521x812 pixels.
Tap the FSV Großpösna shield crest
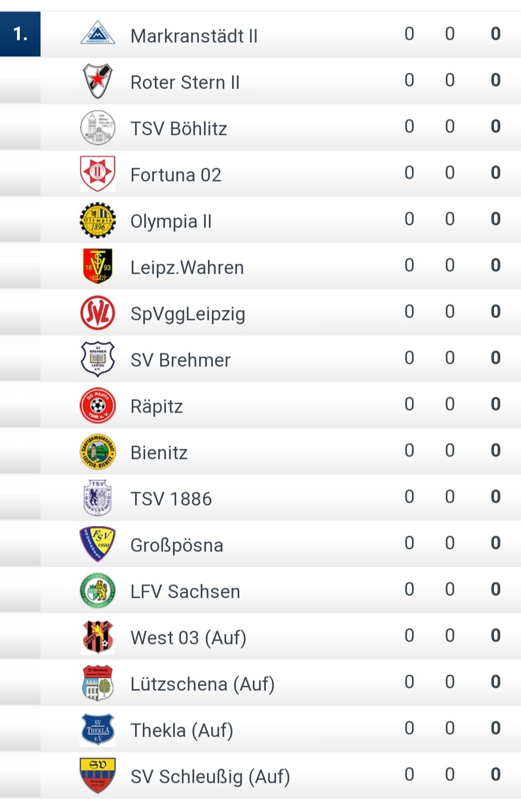pos(97,544)
